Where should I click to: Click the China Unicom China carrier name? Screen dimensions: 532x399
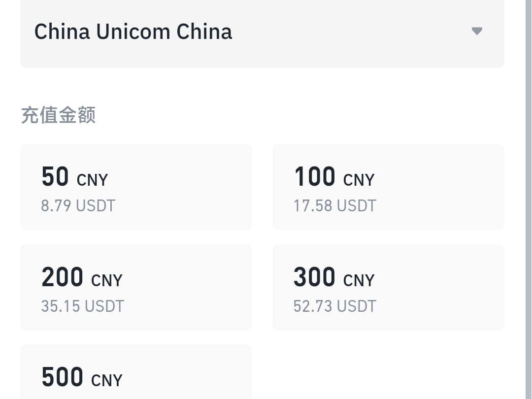click(x=133, y=31)
